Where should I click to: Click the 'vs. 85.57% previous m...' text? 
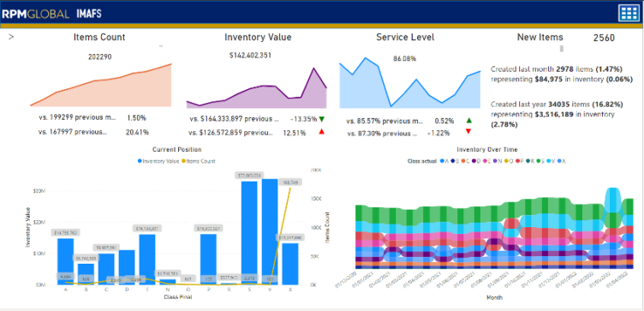tap(385, 121)
